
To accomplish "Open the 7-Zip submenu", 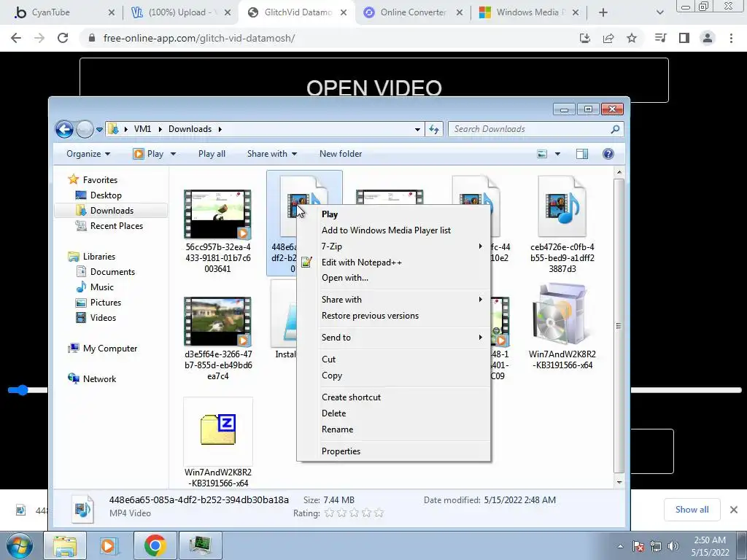I will tap(393, 246).
